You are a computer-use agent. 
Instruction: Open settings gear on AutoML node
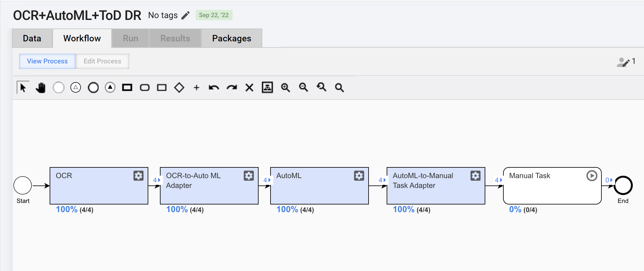[359, 176]
